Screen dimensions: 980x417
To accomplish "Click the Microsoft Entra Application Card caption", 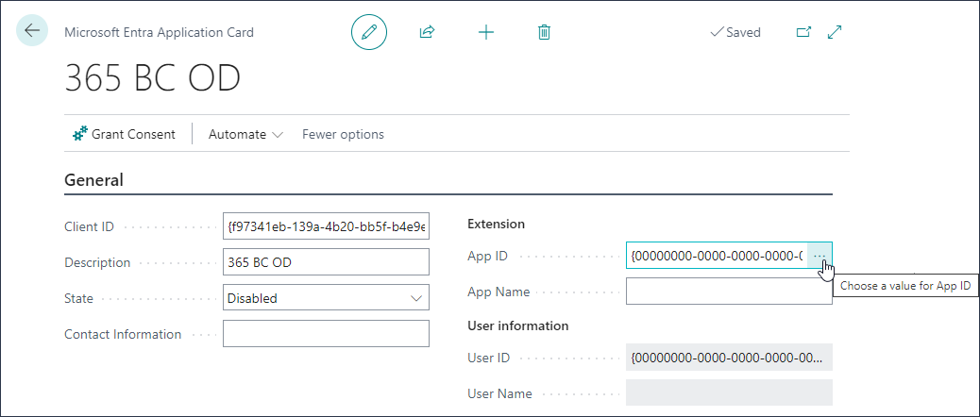I will click(159, 32).
